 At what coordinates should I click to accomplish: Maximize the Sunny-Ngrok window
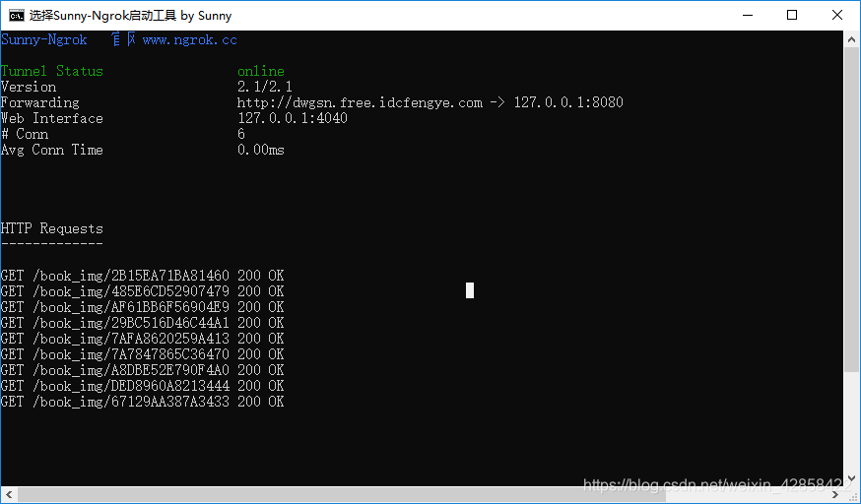click(792, 16)
